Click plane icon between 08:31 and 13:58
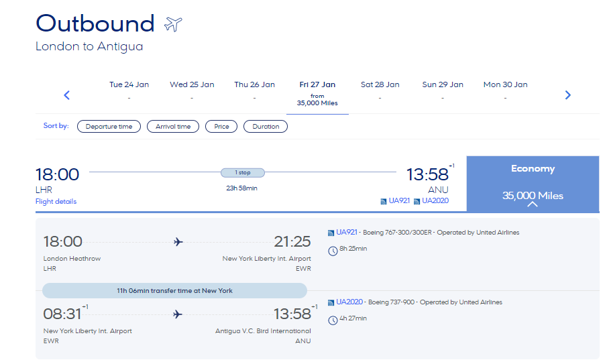This screenshot has width=609, height=364. coord(178,314)
